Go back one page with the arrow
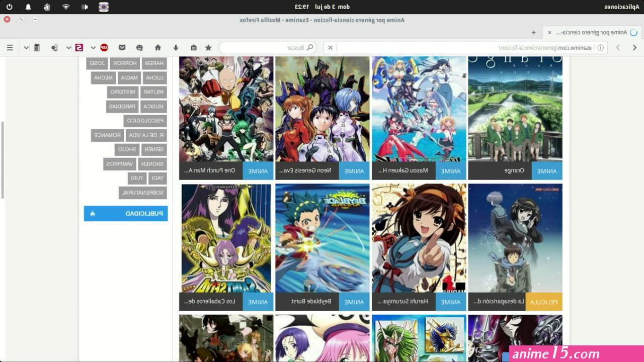644x362 pixels. 635,48
